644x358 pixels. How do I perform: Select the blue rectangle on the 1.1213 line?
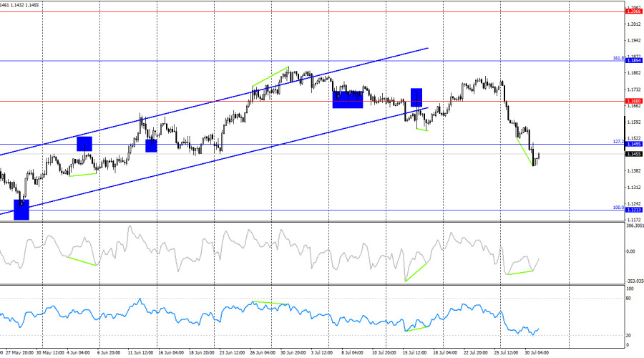point(21,210)
